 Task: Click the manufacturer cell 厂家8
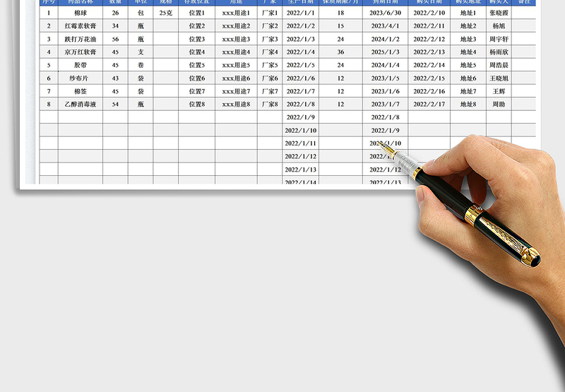[x=270, y=105]
